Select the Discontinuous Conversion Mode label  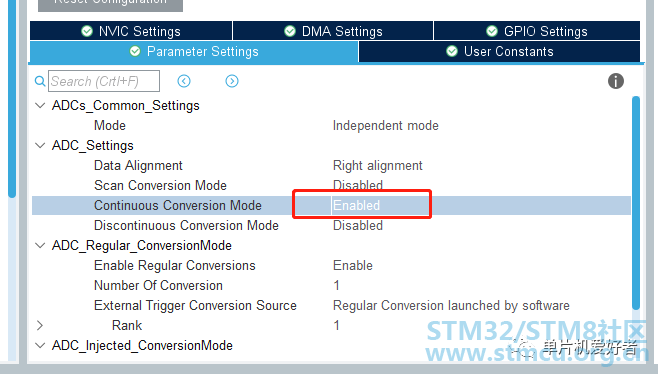(x=186, y=225)
